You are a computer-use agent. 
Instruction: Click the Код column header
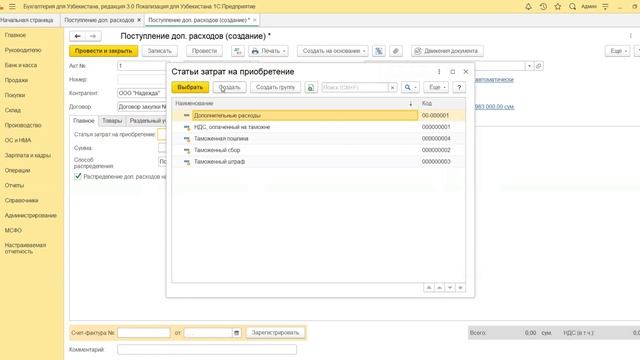(442, 103)
